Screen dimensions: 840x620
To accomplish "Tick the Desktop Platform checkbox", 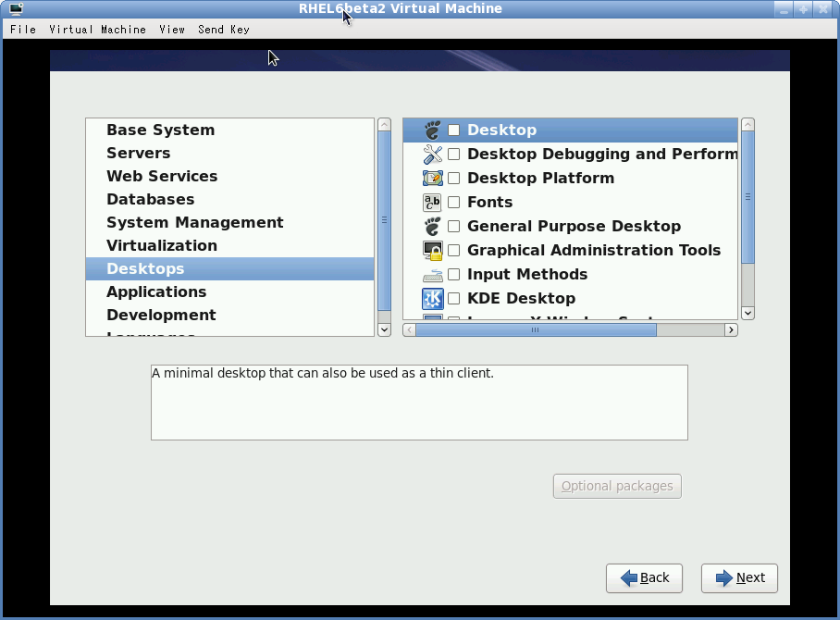I will click(453, 178).
